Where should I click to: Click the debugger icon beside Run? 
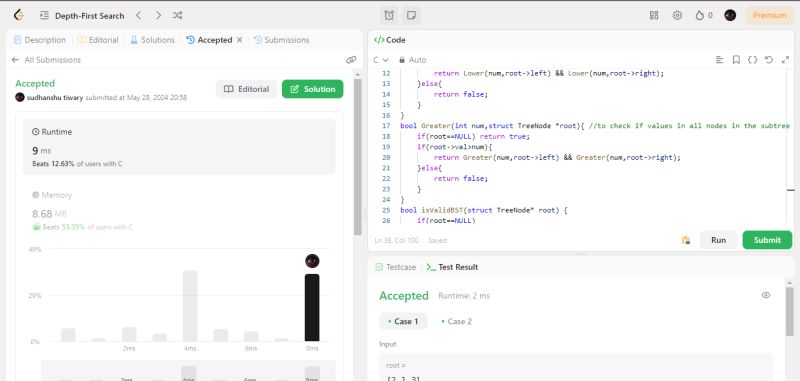pos(686,240)
